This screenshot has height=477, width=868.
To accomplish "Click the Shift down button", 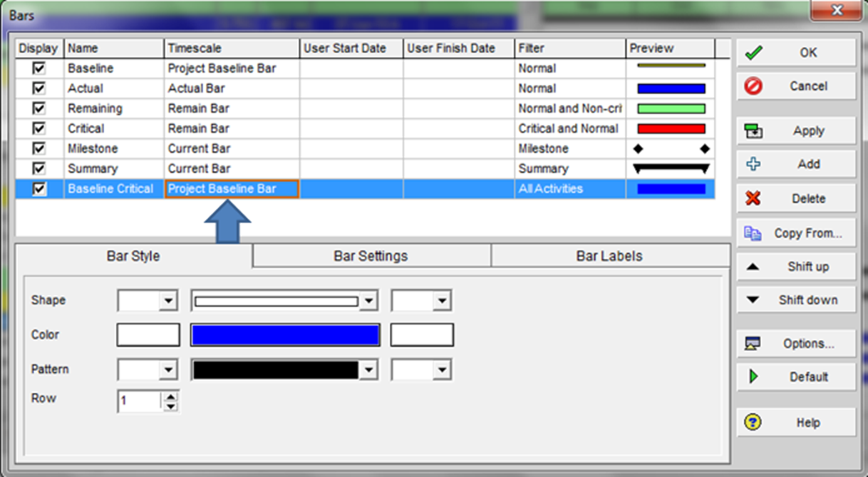I will [796, 300].
